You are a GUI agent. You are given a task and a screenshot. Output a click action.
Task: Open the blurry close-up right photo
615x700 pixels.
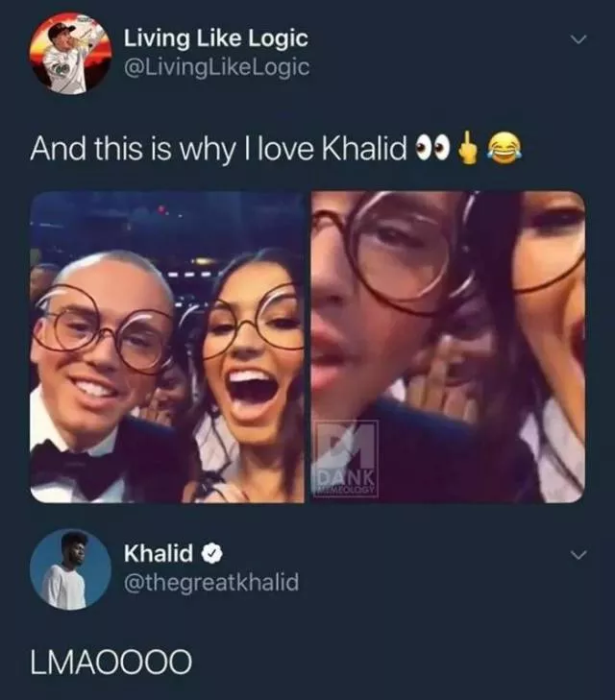pyautogui.click(x=448, y=347)
